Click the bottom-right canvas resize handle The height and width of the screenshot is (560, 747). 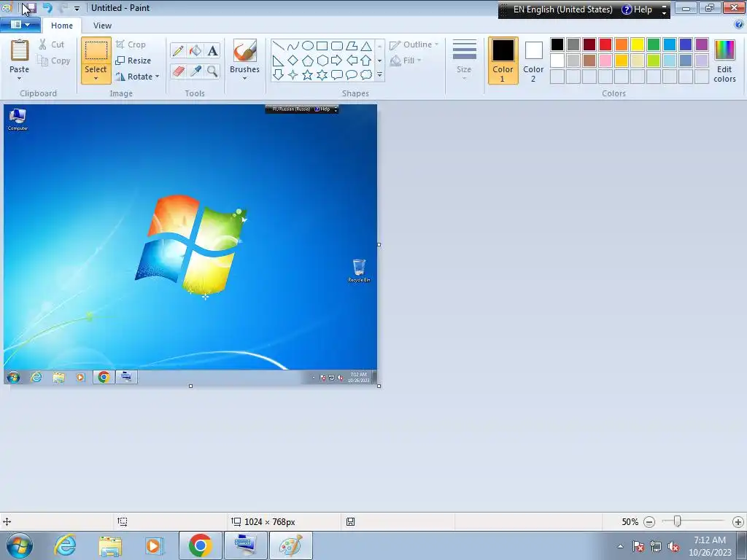pyautogui.click(x=379, y=386)
